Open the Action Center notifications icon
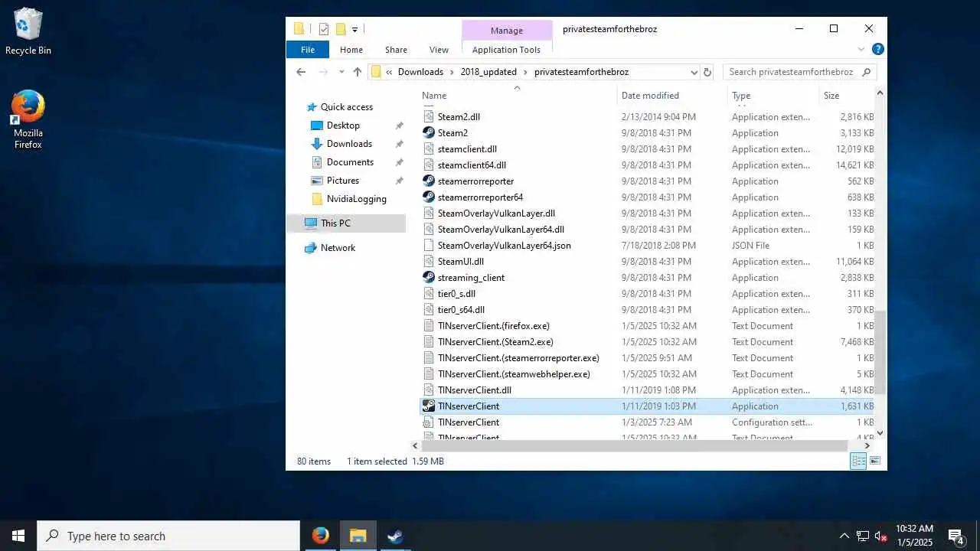 pos(956,536)
